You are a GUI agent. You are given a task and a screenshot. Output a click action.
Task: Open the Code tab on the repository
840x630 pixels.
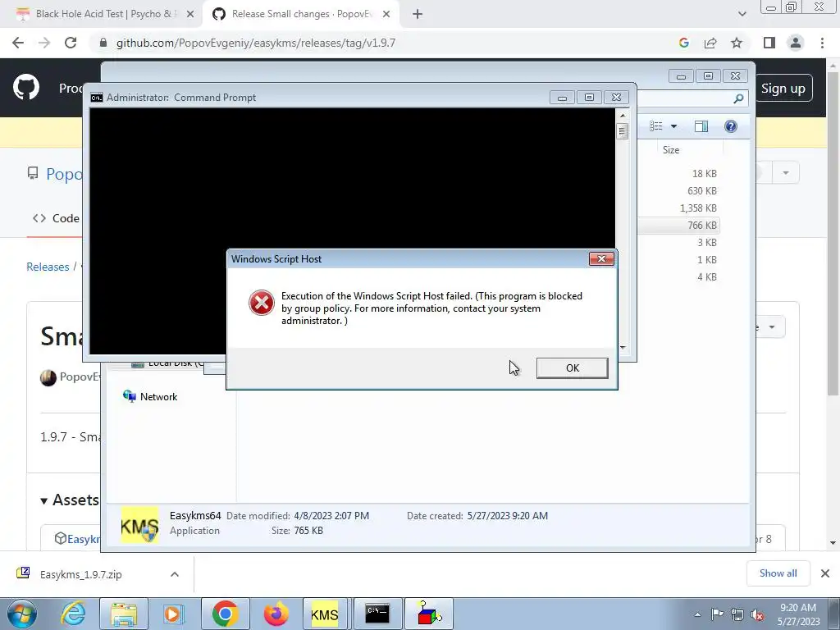point(56,218)
